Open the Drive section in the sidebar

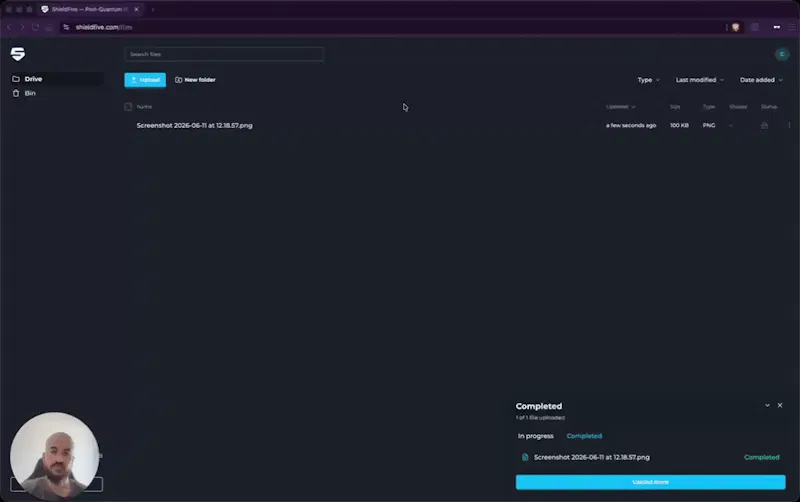click(x=57, y=79)
